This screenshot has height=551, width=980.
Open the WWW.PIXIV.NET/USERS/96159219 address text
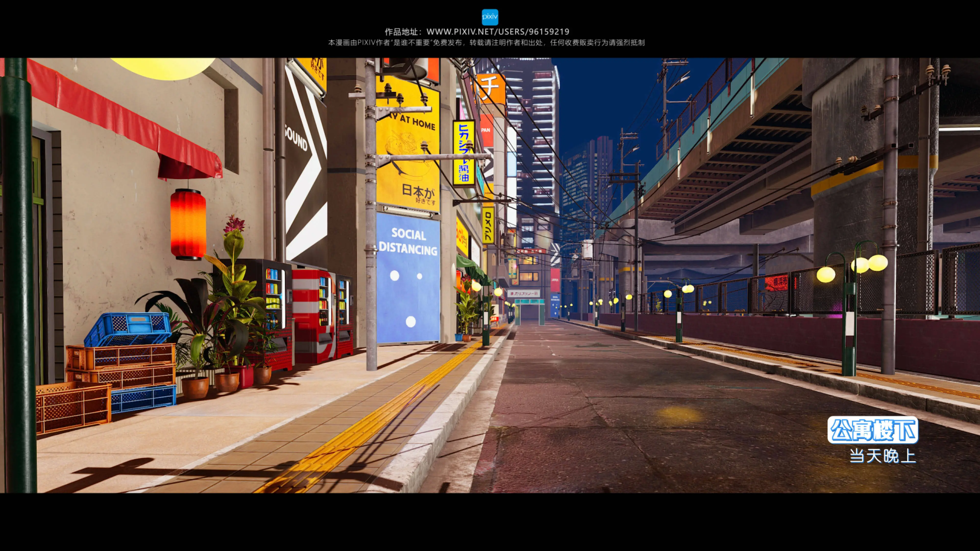(498, 32)
